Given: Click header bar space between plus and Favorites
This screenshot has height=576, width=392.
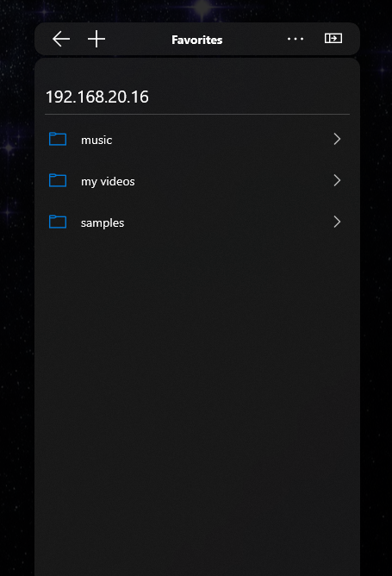Looking at the screenshot, I should [139, 39].
